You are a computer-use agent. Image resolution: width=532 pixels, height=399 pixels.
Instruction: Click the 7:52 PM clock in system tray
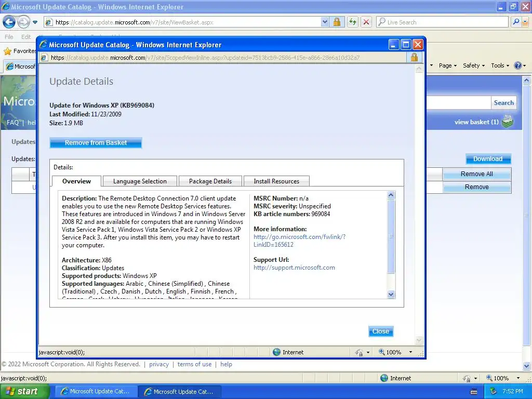[x=513, y=392]
